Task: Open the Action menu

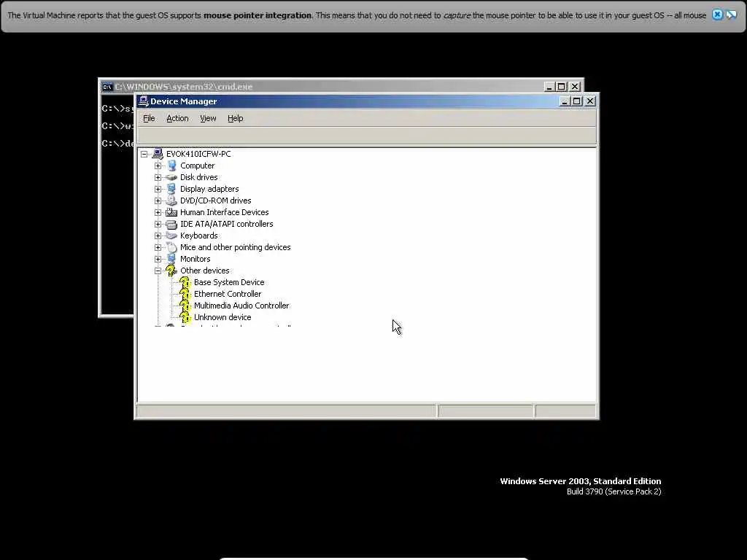Action: (x=177, y=118)
